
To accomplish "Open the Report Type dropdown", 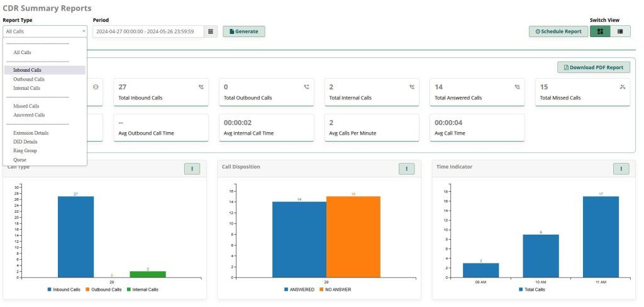I will 45,31.
